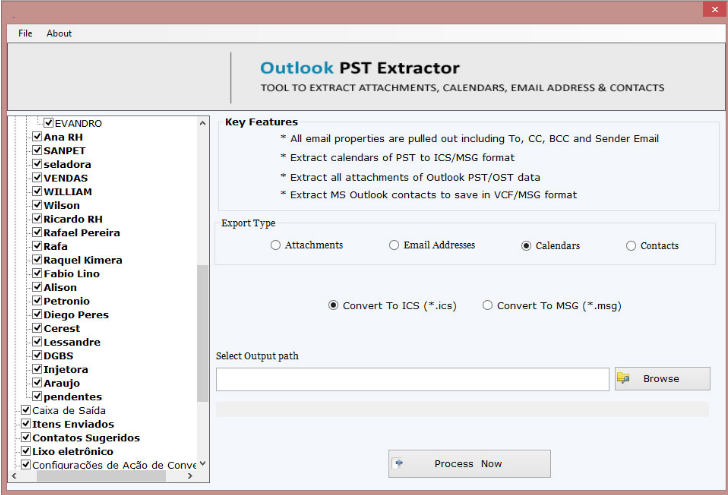Select the Ana RH tree item
The width and height of the screenshot is (728, 495).
point(63,137)
